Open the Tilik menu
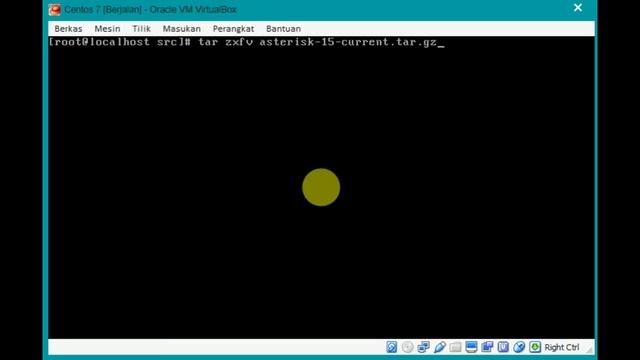640x360 pixels. pyautogui.click(x=141, y=29)
